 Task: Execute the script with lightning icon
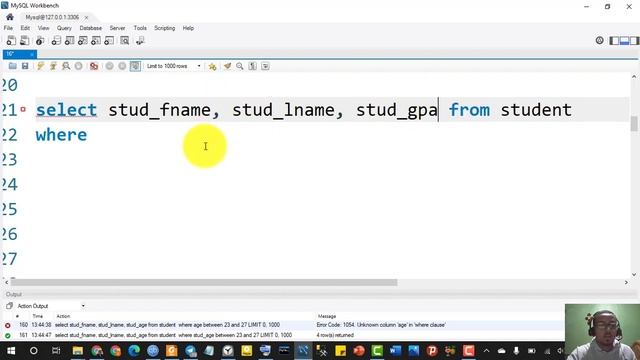tap(40, 66)
